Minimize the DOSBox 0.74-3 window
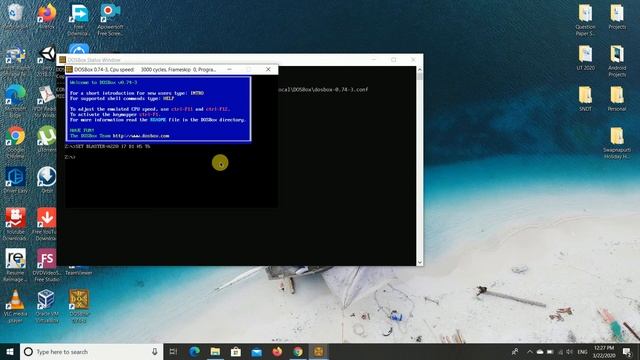This screenshot has height=360, width=640. pyautogui.click(x=229, y=69)
